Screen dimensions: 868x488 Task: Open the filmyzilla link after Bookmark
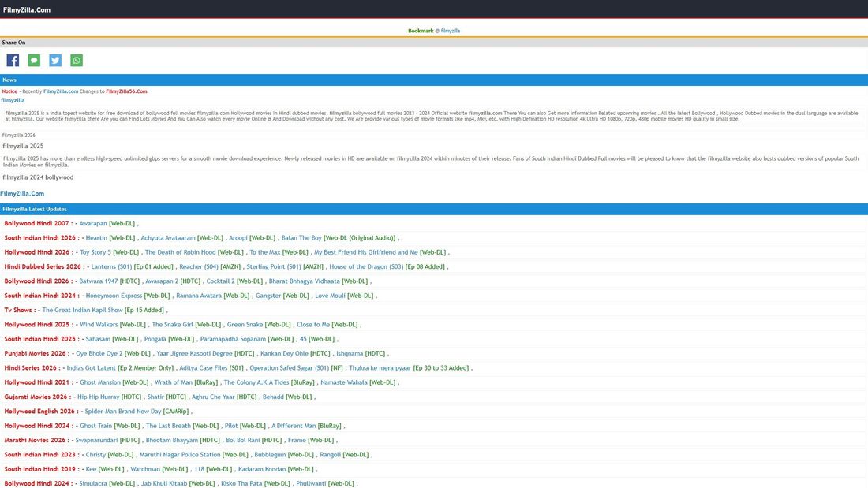coord(450,31)
